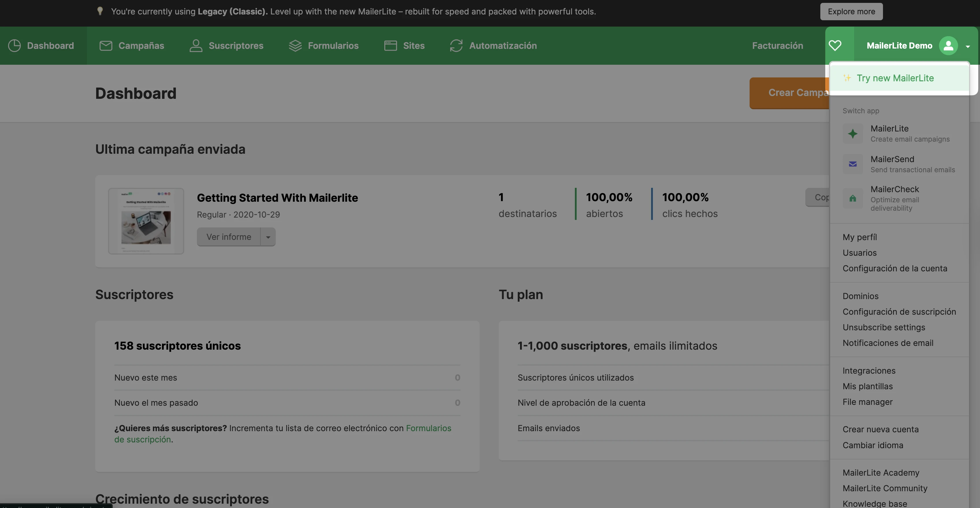
Task: Click the MailerLite green star app icon
Action: (853, 134)
